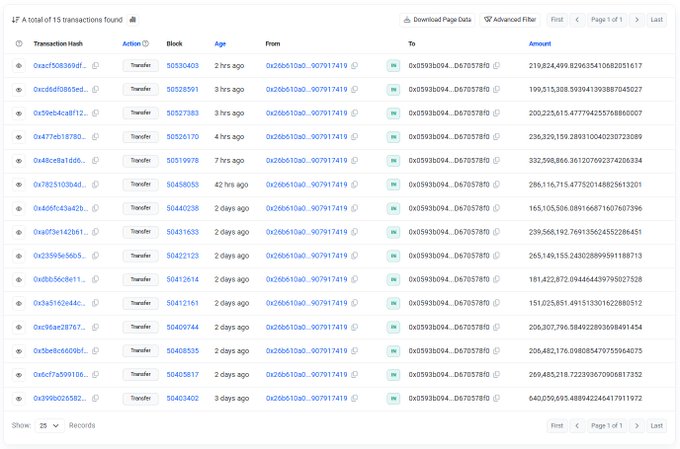
Task: Toggle eye preview for 0x399b026582
Action: point(19,399)
